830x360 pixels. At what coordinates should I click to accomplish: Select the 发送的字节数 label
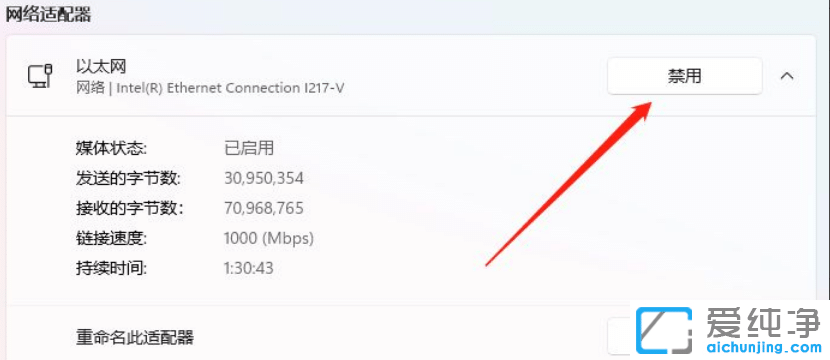[x=129, y=178]
